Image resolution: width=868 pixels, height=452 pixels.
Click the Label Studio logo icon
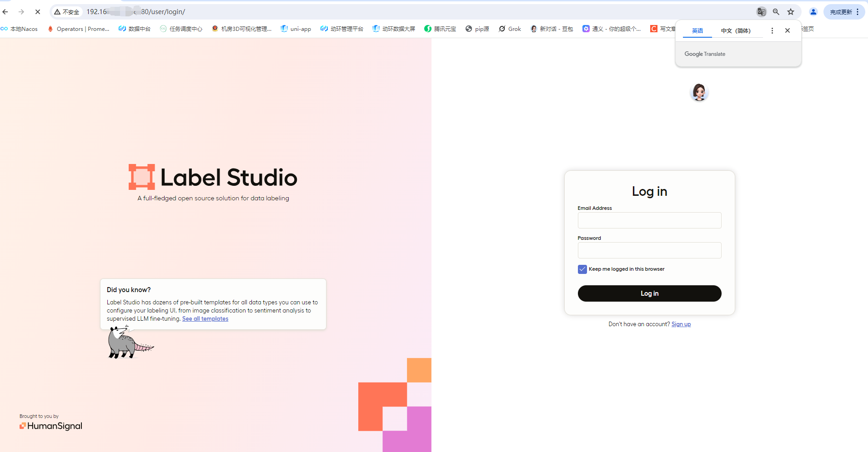click(x=142, y=177)
